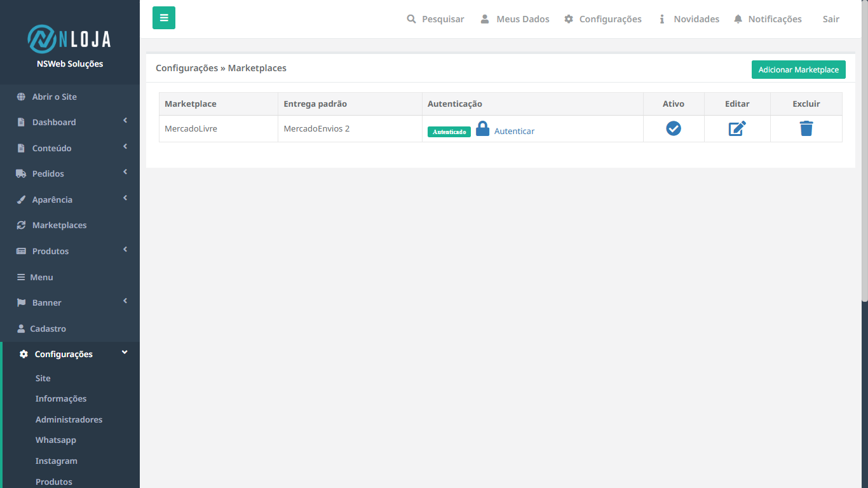Delete MercadoLivre using the trash icon
The image size is (868, 488).
[x=806, y=128]
